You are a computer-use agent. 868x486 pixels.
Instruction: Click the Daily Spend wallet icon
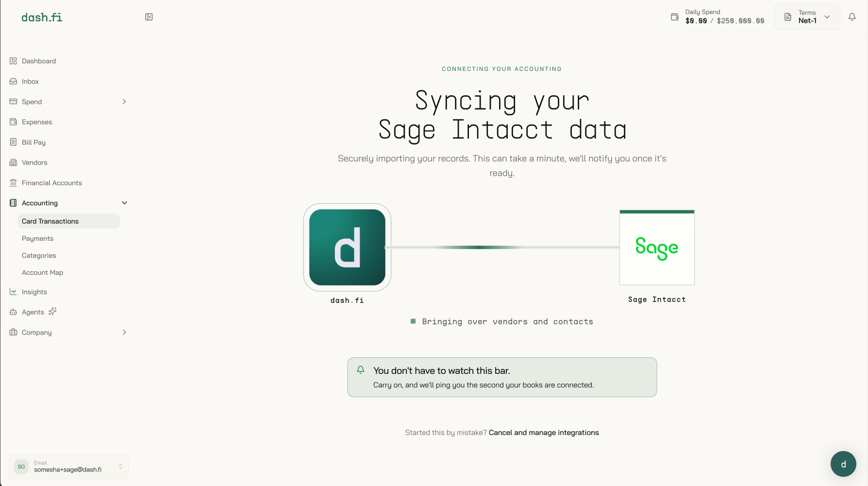click(675, 17)
